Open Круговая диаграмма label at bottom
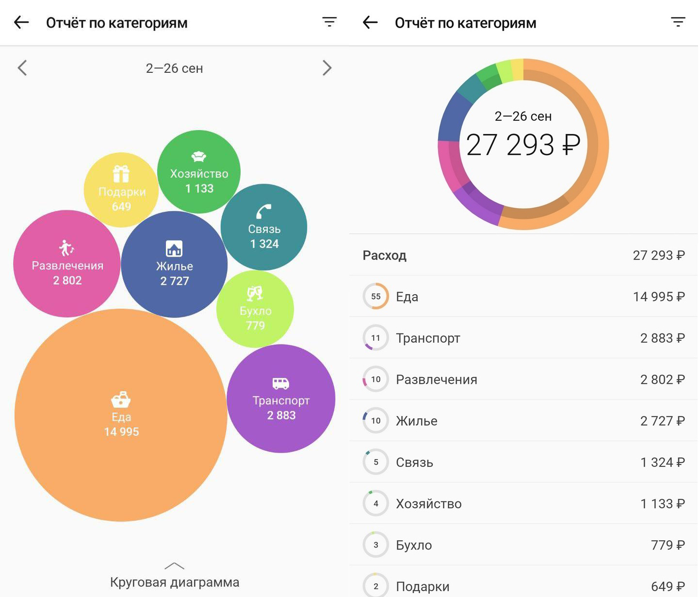 pos(175,582)
